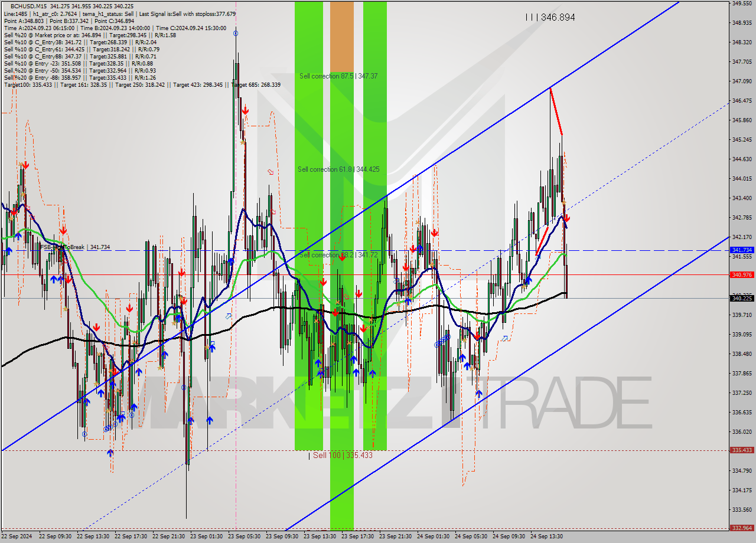Select the 'Sell correction 38.2 | 341.72' label
756x543 pixels.
coord(338,255)
